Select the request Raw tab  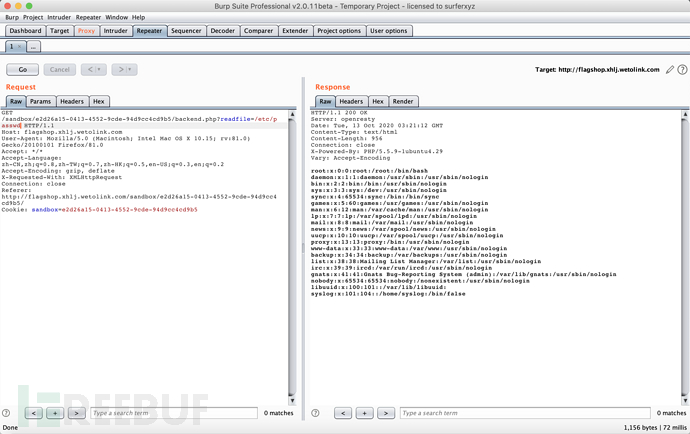16,101
